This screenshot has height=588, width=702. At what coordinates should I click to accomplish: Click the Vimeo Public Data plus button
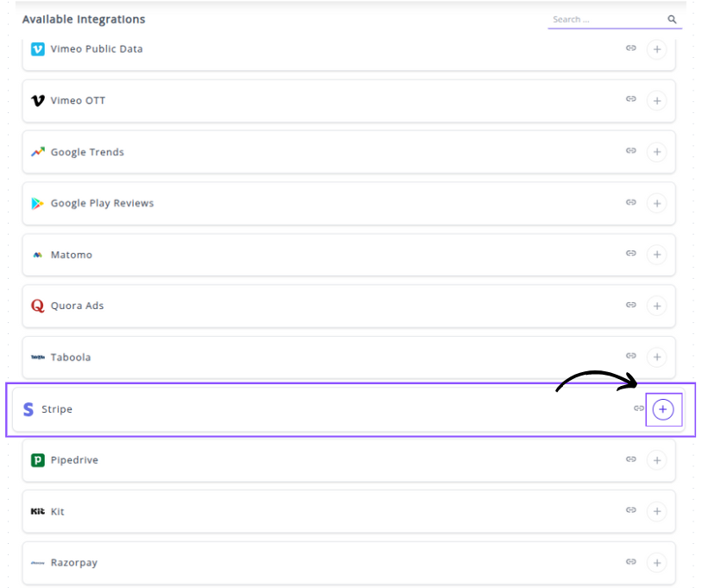coord(657,49)
